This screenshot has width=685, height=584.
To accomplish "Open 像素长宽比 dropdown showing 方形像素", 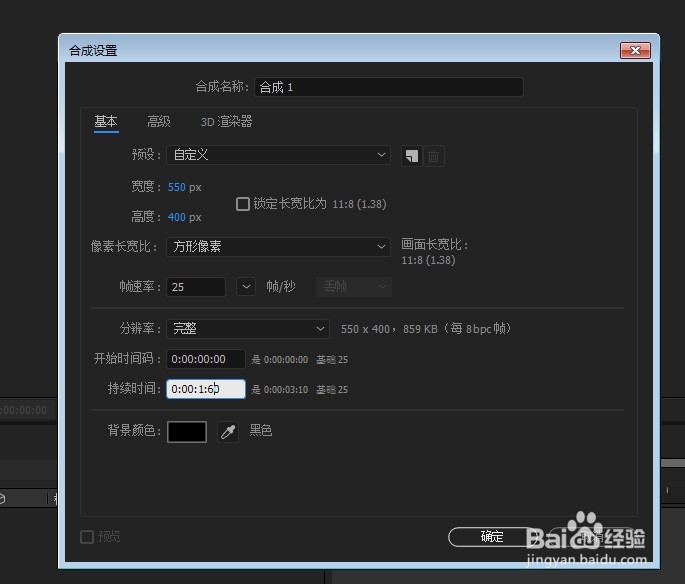I will point(278,247).
